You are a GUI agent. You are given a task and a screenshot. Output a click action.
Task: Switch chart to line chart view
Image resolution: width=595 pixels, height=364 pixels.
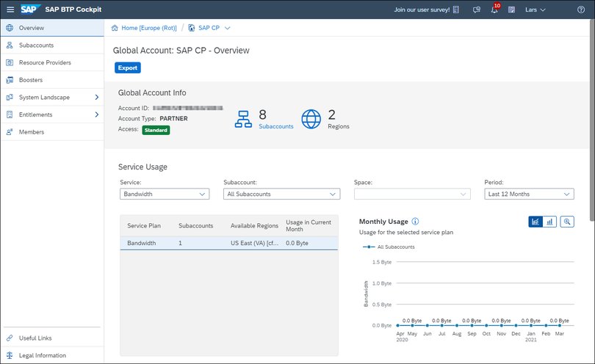pos(535,222)
